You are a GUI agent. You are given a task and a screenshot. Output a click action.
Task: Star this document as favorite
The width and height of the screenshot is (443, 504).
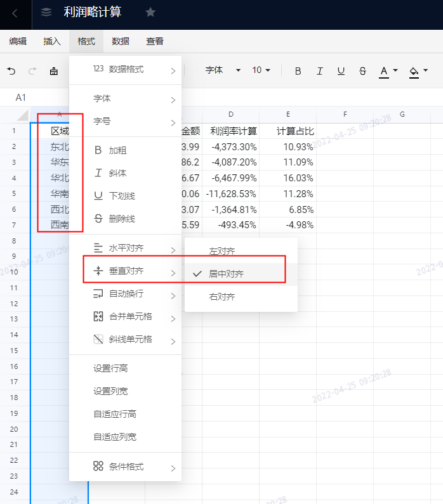[x=150, y=12]
